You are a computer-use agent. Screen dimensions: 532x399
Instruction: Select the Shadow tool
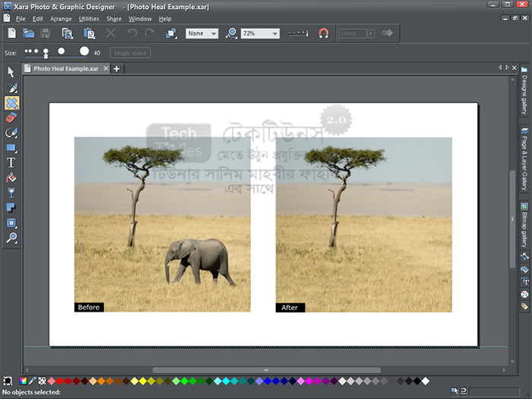click(11, 207)
